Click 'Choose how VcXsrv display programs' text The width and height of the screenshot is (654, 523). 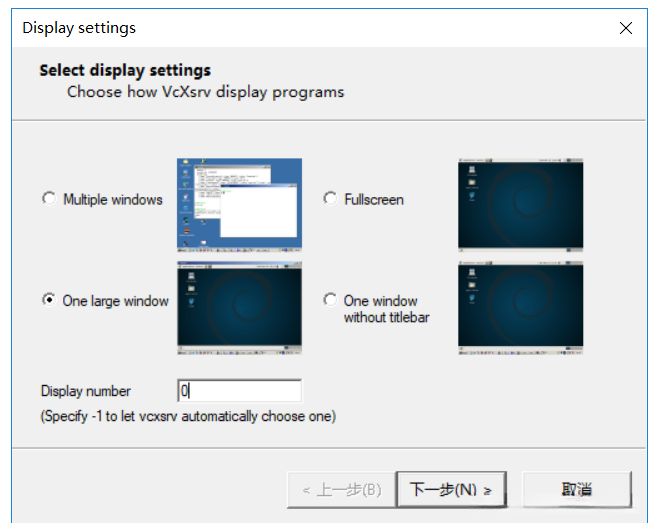[206, 92]
